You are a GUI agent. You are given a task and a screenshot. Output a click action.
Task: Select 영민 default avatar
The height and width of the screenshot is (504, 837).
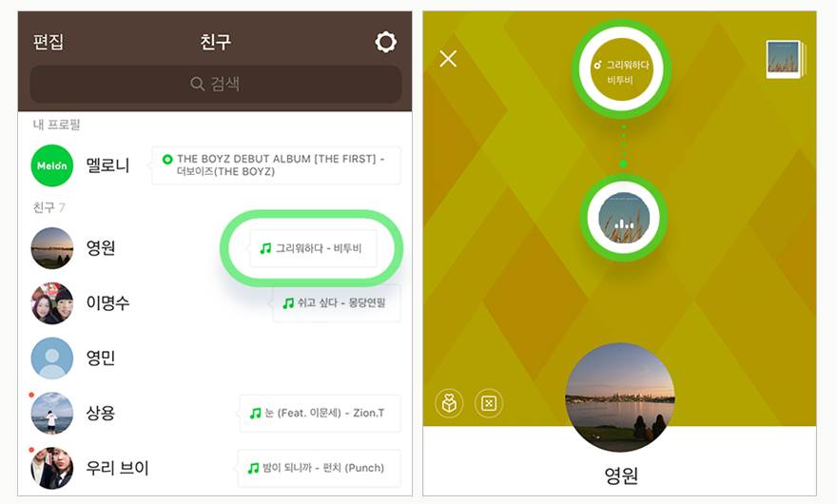pyautogui.click(x=51, y=359)
